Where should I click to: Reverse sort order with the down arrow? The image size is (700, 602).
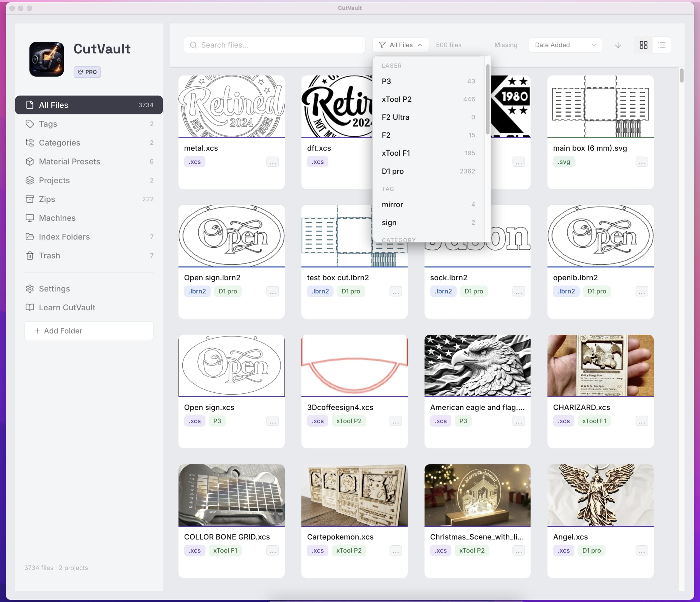click(x=618, y=45)
